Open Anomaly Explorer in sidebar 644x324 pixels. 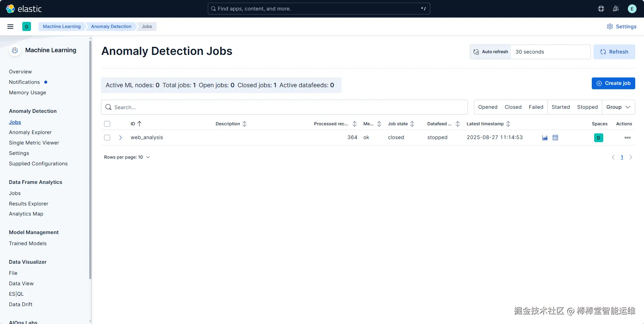tap(30, 132)
